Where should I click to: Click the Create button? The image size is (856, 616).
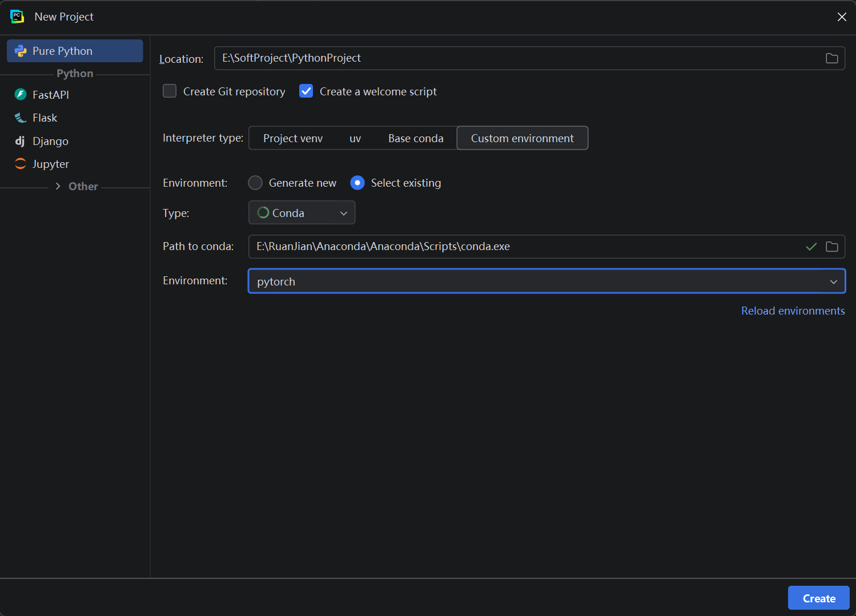[x=819, y=598]
